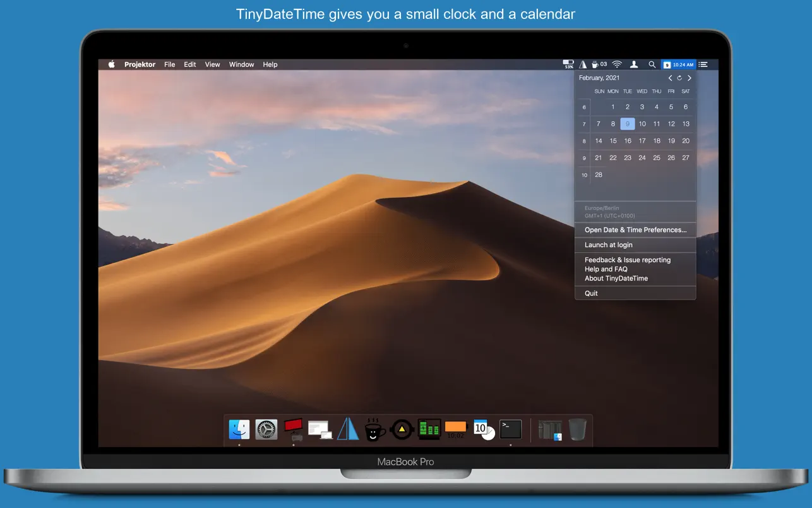The height and width of the screenshot is (508, 812).
Task: Open the Wi-Fi menu bar icon
Action: coord(616,64)
